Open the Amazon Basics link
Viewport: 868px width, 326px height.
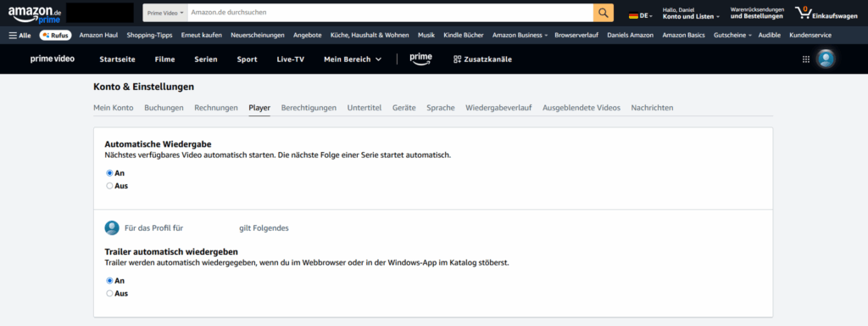pos(684,36)
